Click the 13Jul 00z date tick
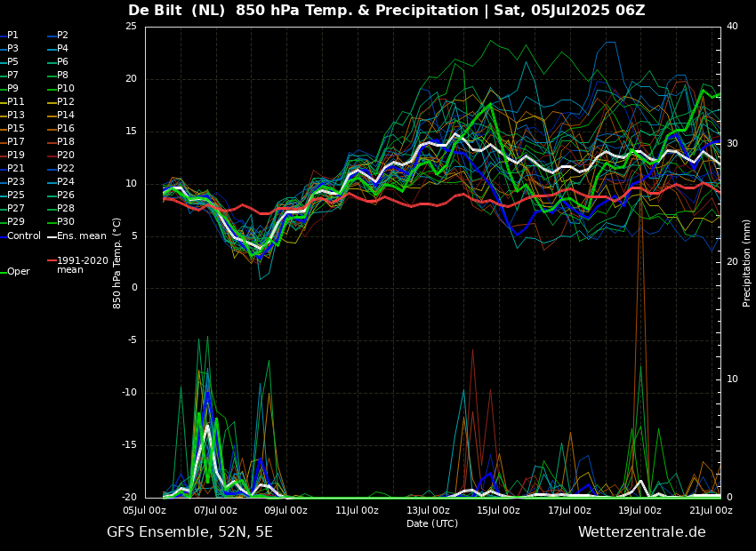 tap(428, 511)
